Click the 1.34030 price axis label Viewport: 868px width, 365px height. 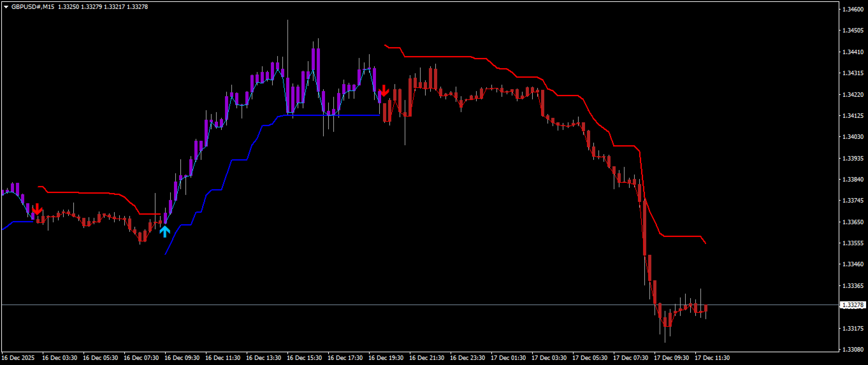point(853,137)
